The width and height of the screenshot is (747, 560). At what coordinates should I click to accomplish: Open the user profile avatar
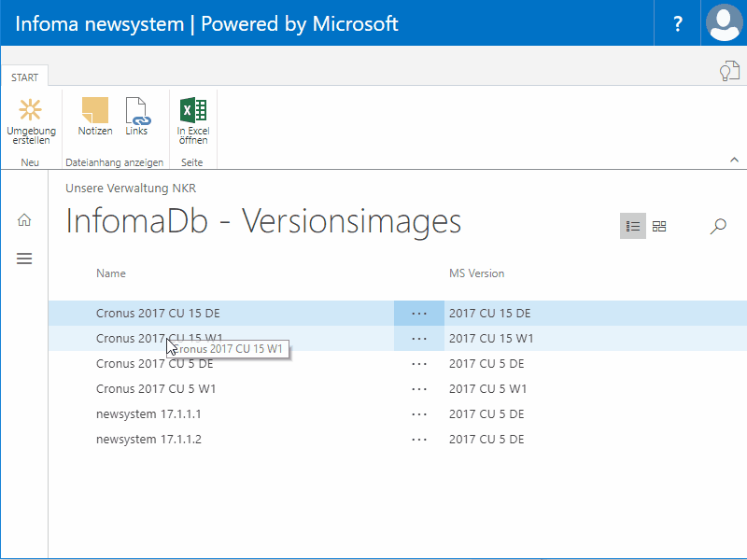[x=724, y=23]
